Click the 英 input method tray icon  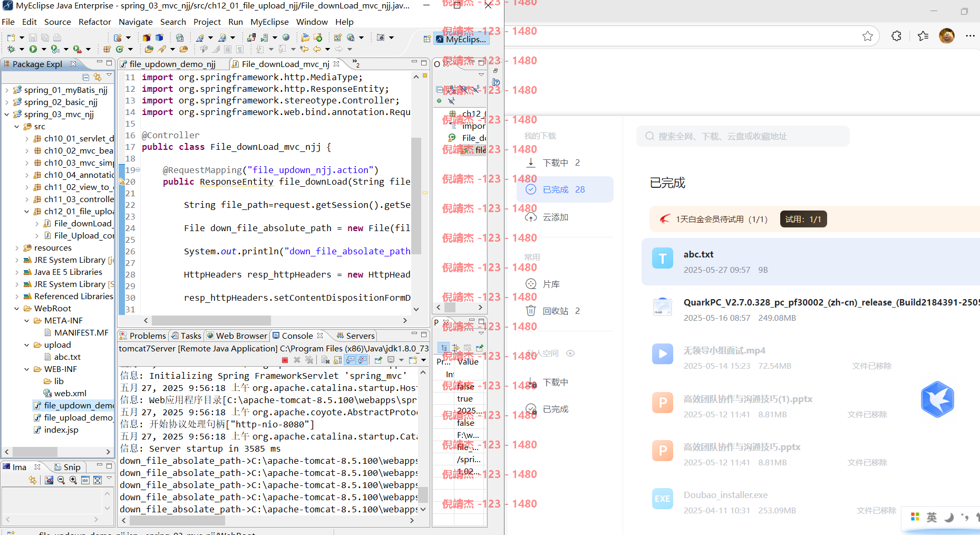click(x=932, y=517)
